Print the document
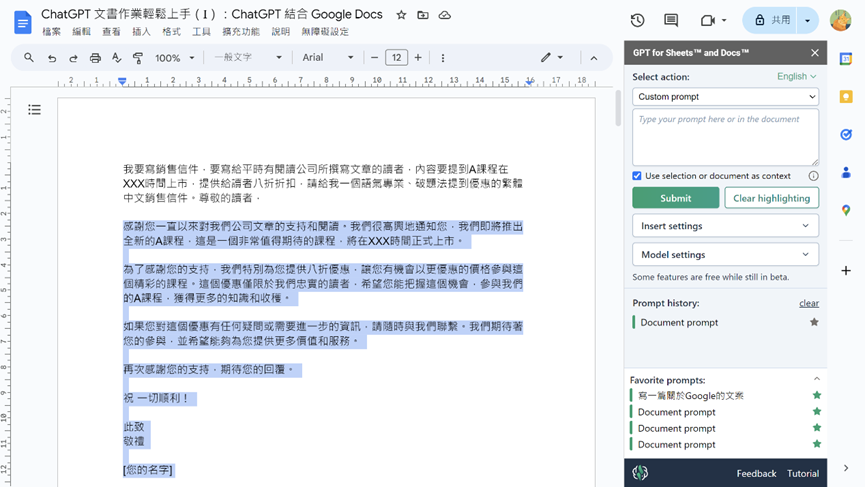 (x=95, y=58)
